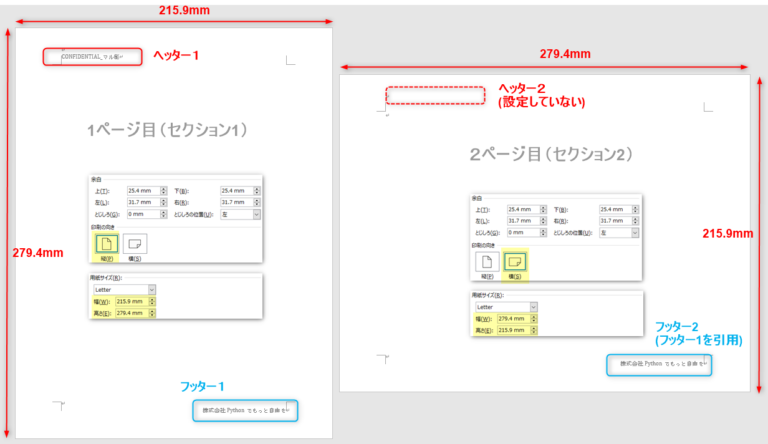Choose highlighted landscape icon in page 2 dialog
Viewport: 768px width, 444px height.
click(517, 262)
